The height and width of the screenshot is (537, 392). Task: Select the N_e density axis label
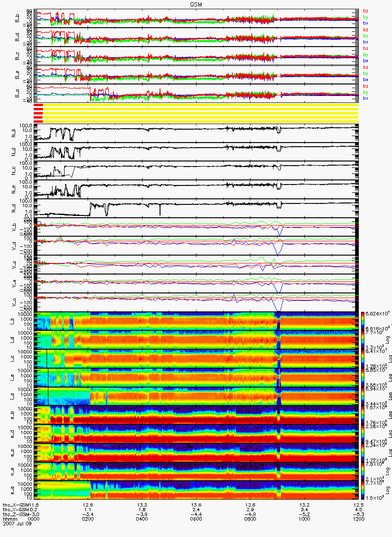pos(14,190)
